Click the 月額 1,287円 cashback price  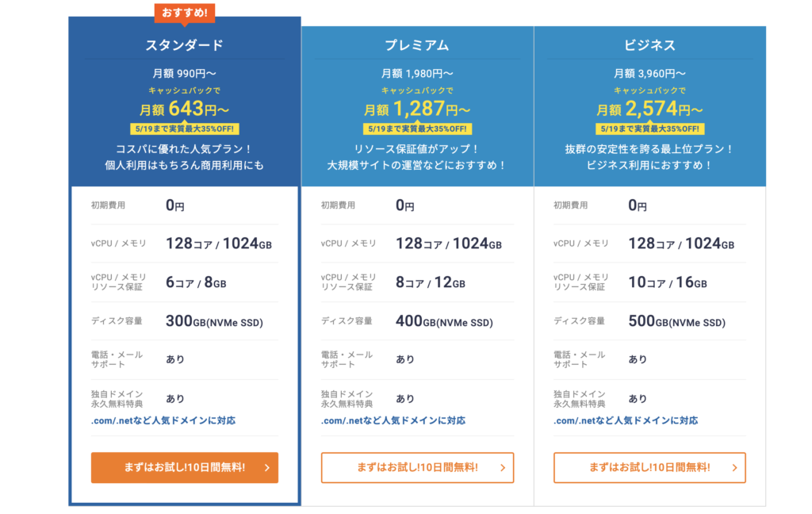click(x=417, y=109)
